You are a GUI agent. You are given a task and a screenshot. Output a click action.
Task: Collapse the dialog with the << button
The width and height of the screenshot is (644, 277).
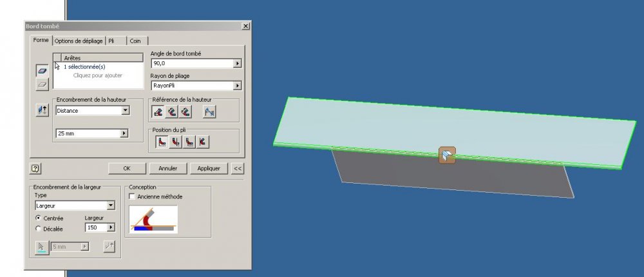[x=238, y=169]
